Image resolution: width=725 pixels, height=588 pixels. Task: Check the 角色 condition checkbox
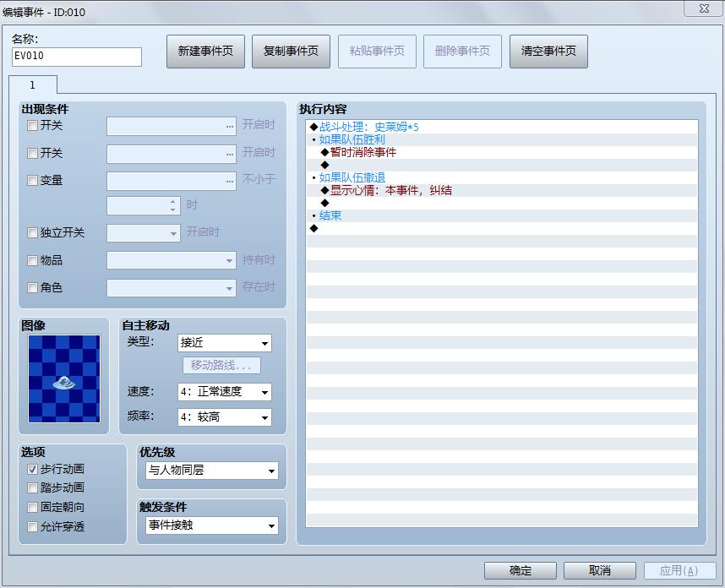[x=32, y=287]
